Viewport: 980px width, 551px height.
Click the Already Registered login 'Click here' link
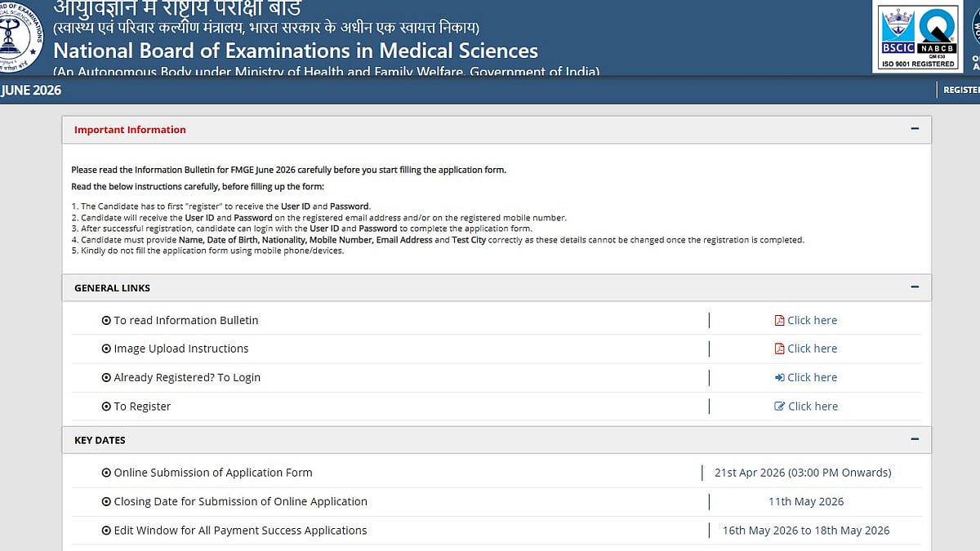click(x=812, y=377)
